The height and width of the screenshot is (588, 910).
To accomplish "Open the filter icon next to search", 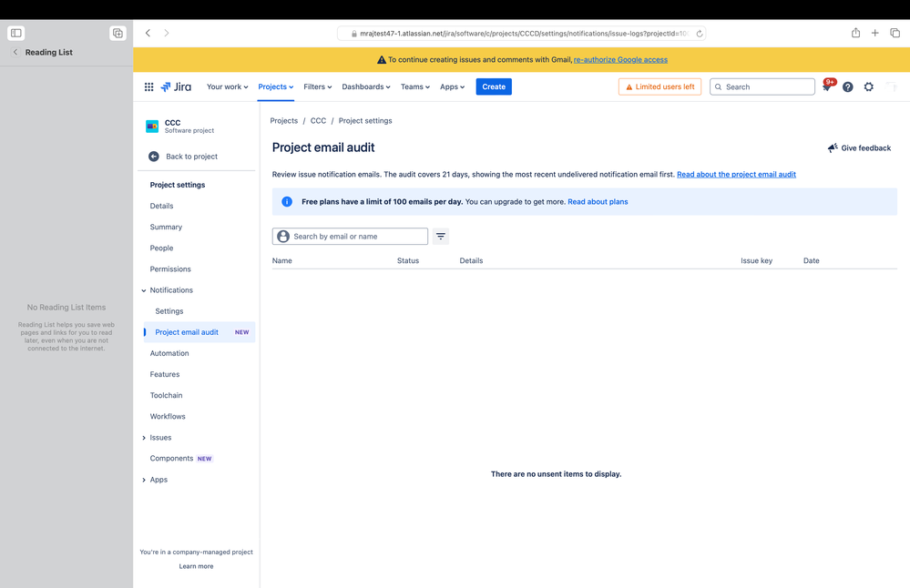I will (x=441, y=236).
